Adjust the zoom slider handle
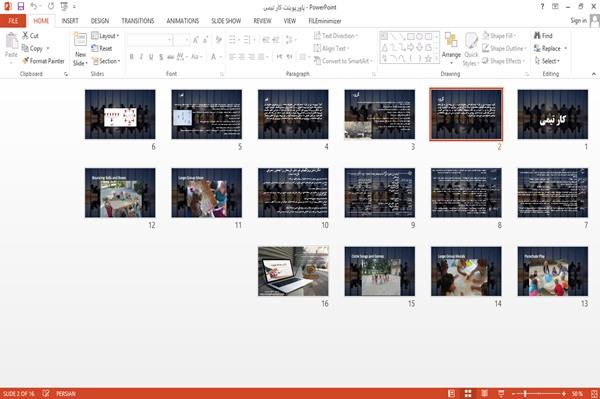This screenshot has height=399, width=600. coord(525,393)
